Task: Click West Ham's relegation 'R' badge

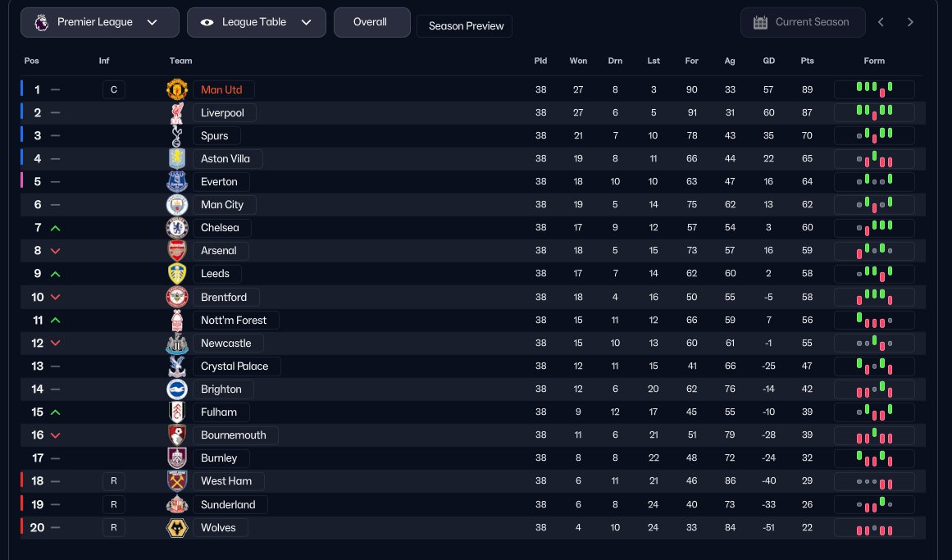Action: coord(114,481)
